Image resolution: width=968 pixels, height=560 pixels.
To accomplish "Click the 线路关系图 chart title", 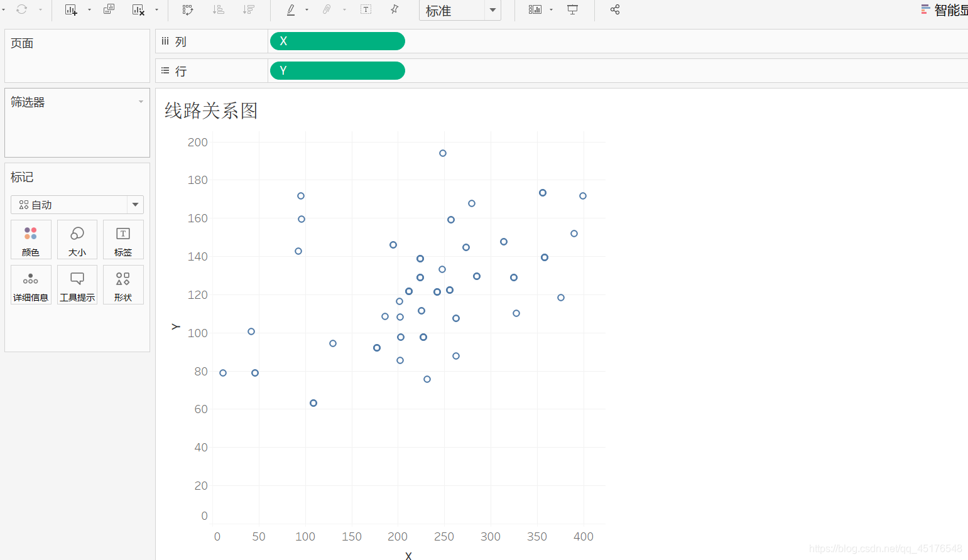I will tap(211, 110).
